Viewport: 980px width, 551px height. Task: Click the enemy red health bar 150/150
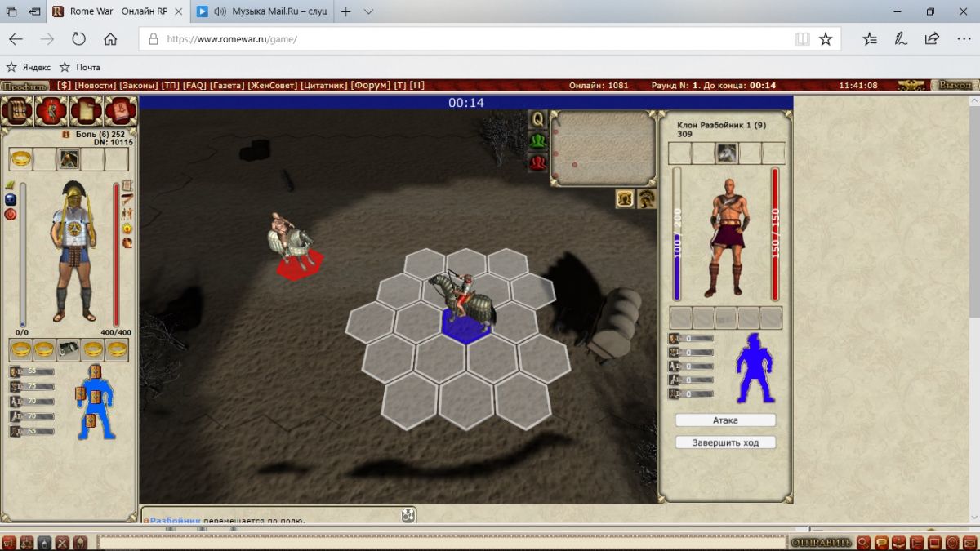point(775,234)
